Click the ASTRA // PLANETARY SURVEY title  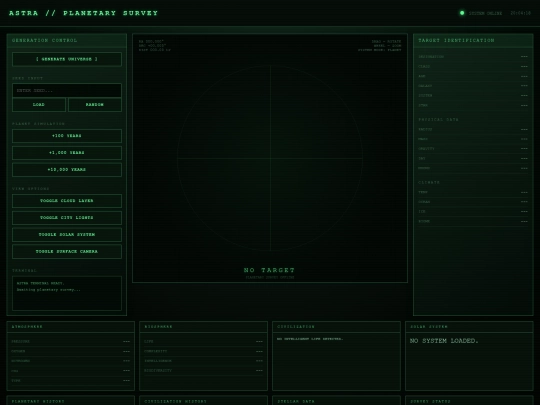pos(83,13)
